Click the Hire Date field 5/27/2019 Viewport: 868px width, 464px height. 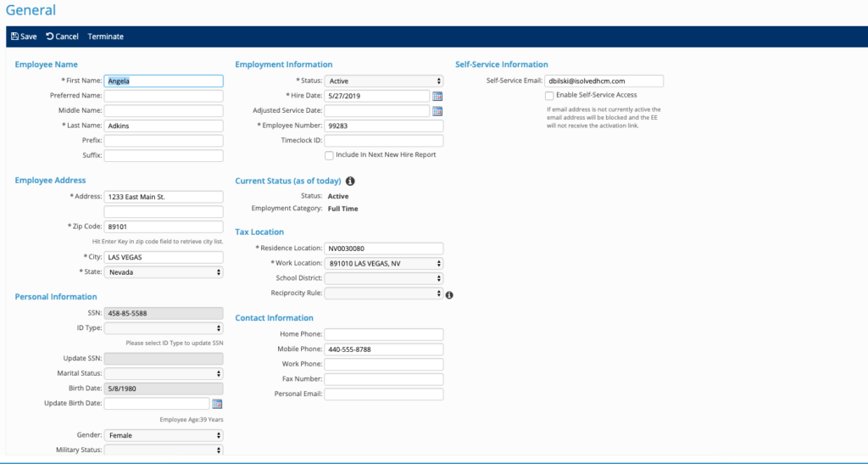click(x=377, y=96)
